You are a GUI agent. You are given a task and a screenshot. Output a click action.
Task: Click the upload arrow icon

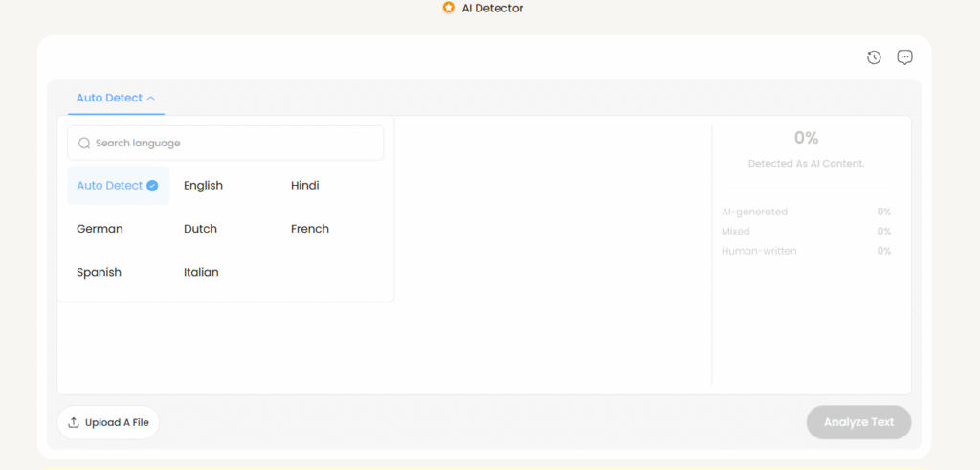pos(74,422)
